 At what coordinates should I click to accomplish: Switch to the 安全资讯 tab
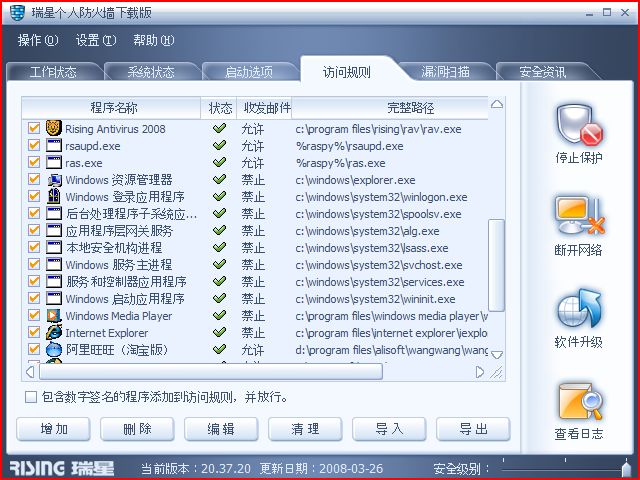pyautogui.click(x=543, y=72)
